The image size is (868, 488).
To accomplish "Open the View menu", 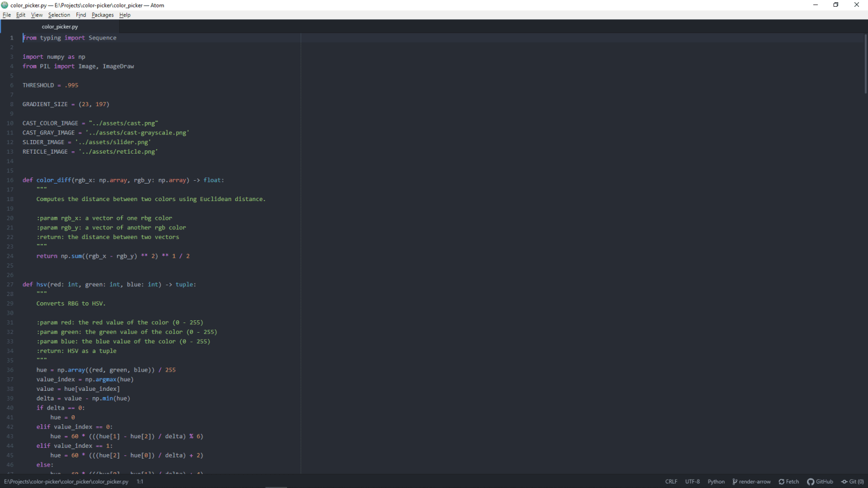I will pyautogui.click(x=37, y=15).
